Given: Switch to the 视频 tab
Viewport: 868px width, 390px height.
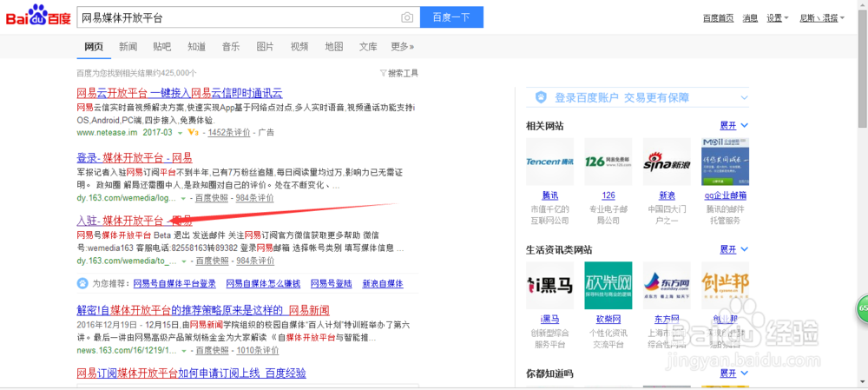Looking at the screenshot, I should click(299, 47).
